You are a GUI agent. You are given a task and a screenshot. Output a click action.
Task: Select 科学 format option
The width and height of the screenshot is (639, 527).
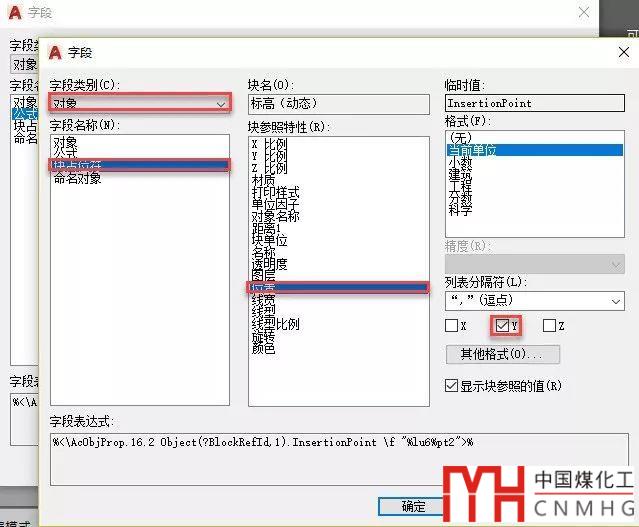click(461, 209)
